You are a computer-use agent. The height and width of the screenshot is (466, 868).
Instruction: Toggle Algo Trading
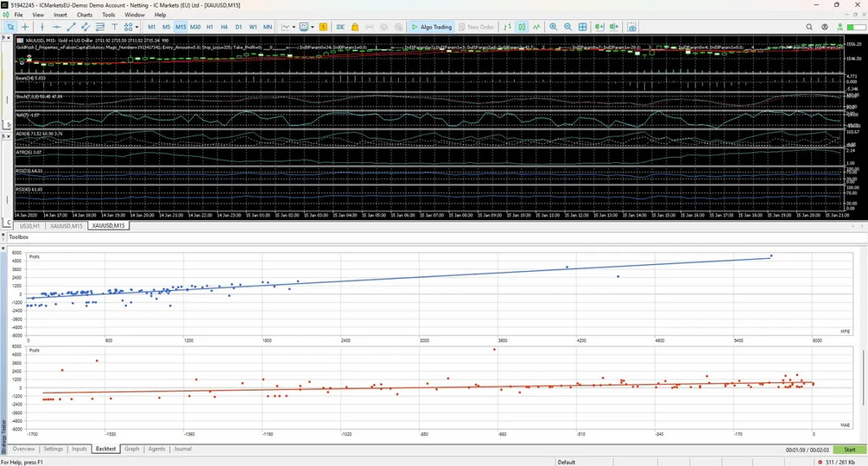click(432, 27)
